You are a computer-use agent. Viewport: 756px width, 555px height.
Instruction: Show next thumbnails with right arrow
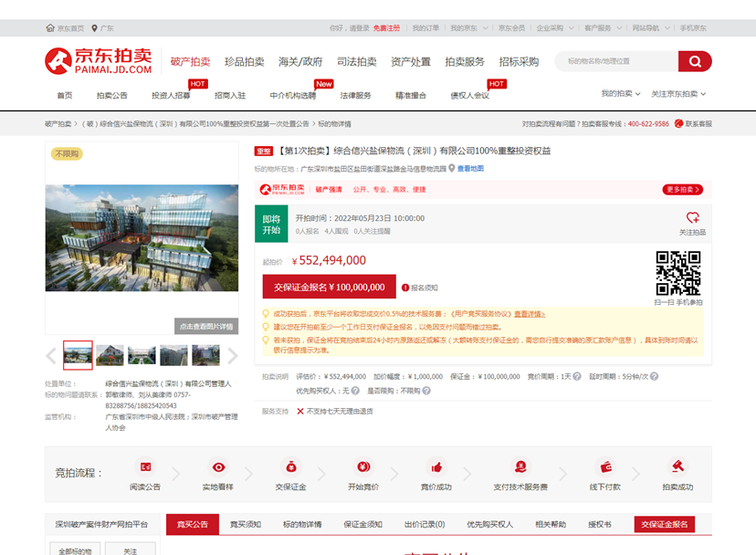(x=233, y=356)
